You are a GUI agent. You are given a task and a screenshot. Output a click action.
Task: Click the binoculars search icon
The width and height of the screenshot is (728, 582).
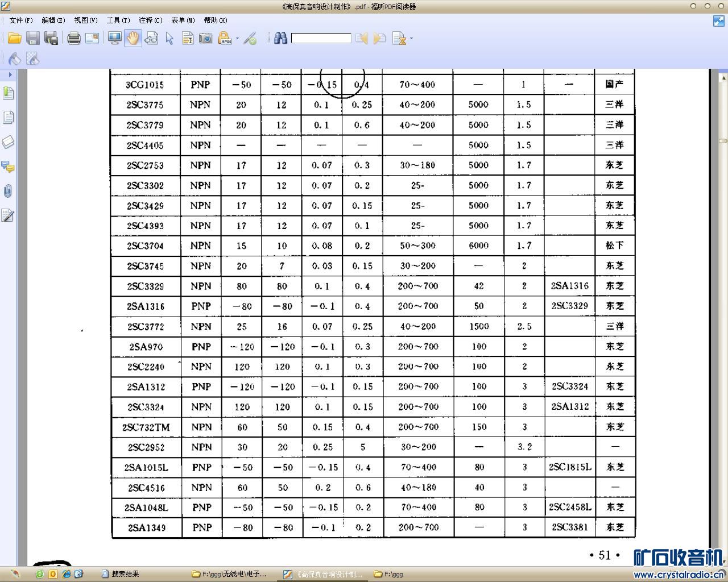pos(281,38)
